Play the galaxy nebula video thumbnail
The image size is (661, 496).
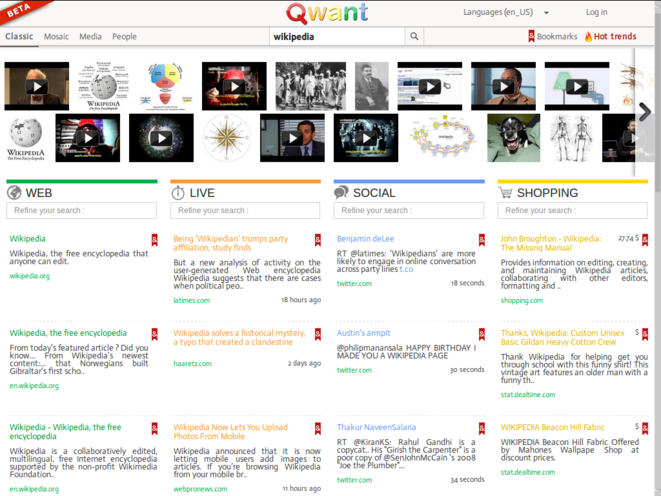161,138
